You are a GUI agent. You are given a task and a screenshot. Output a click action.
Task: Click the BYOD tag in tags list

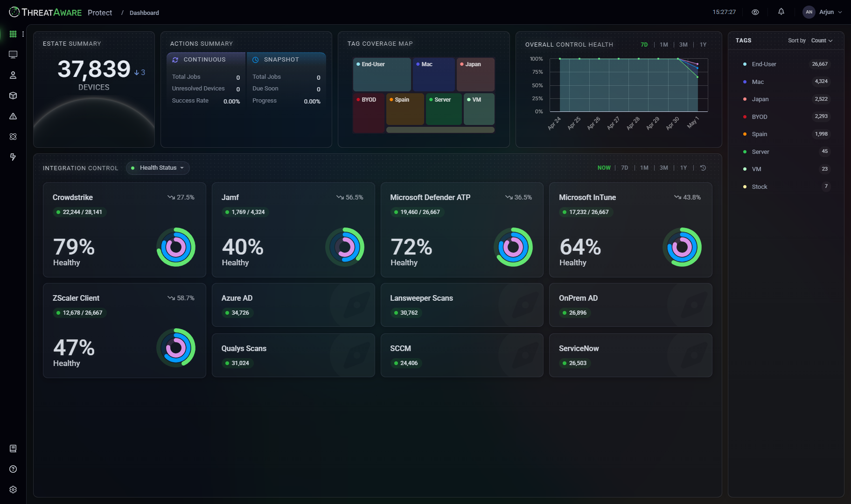pyautogui.click(x=786, y=117)
